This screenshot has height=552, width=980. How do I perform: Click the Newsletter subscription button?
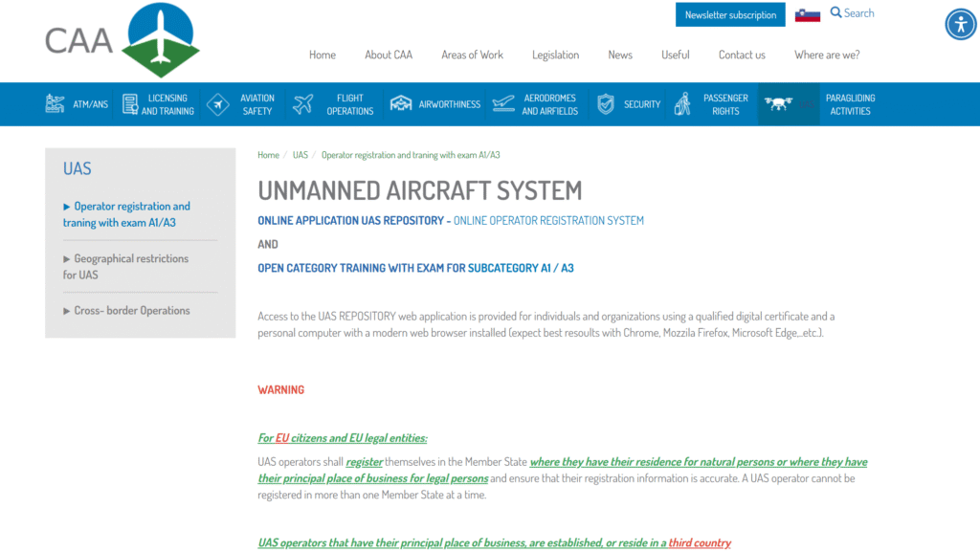(x=730, y=14)
